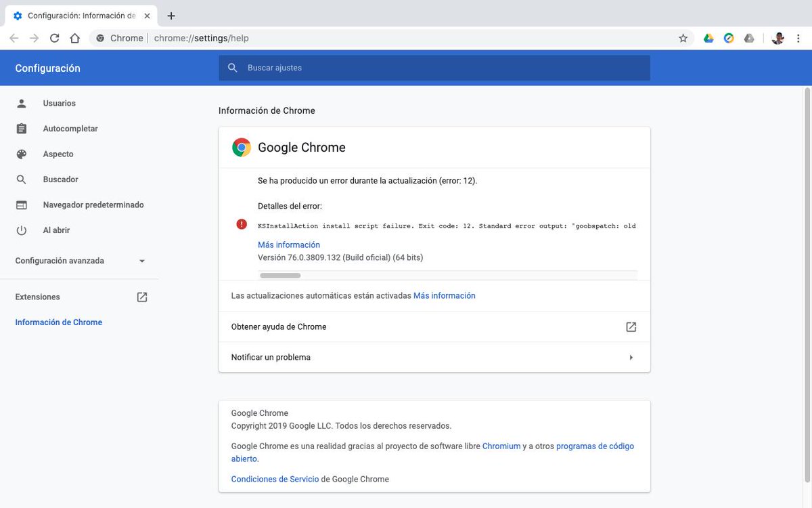Click the gray Drive offline extension icon

pyautogui.click(x=749, y=38)
